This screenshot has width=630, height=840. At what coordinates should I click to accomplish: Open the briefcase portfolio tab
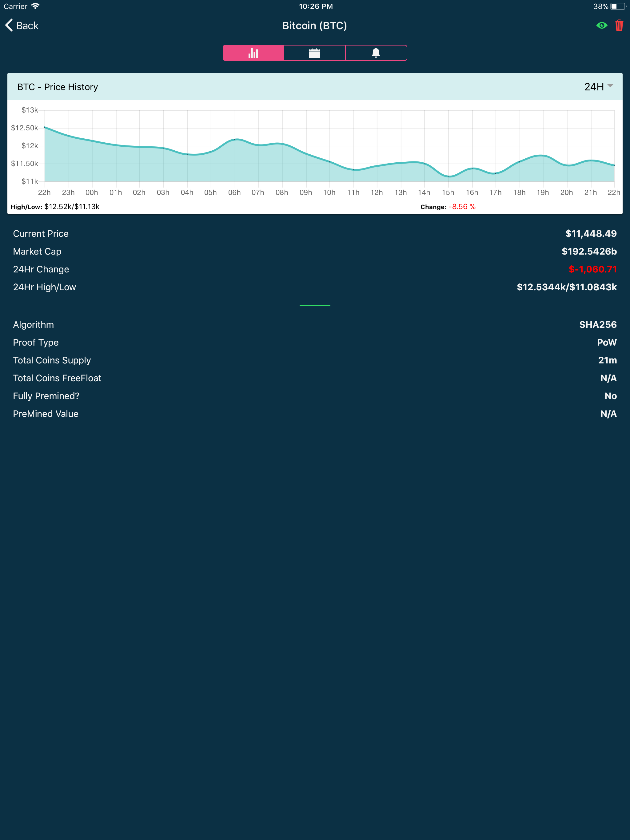(315, 53)
